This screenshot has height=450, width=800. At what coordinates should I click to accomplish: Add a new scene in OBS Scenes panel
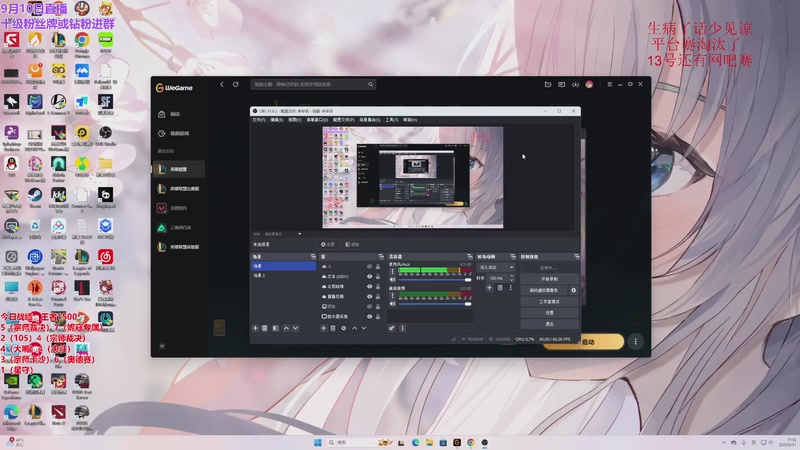[255, 328]
